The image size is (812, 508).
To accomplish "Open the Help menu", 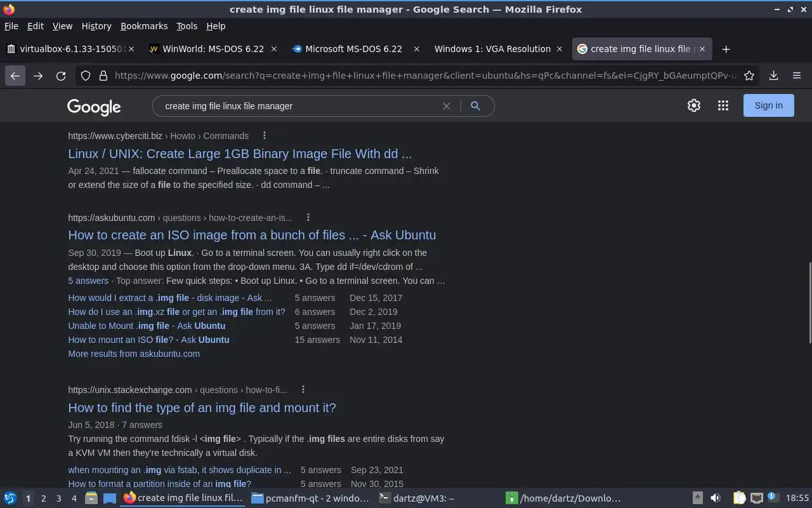I will pos(216,26).
